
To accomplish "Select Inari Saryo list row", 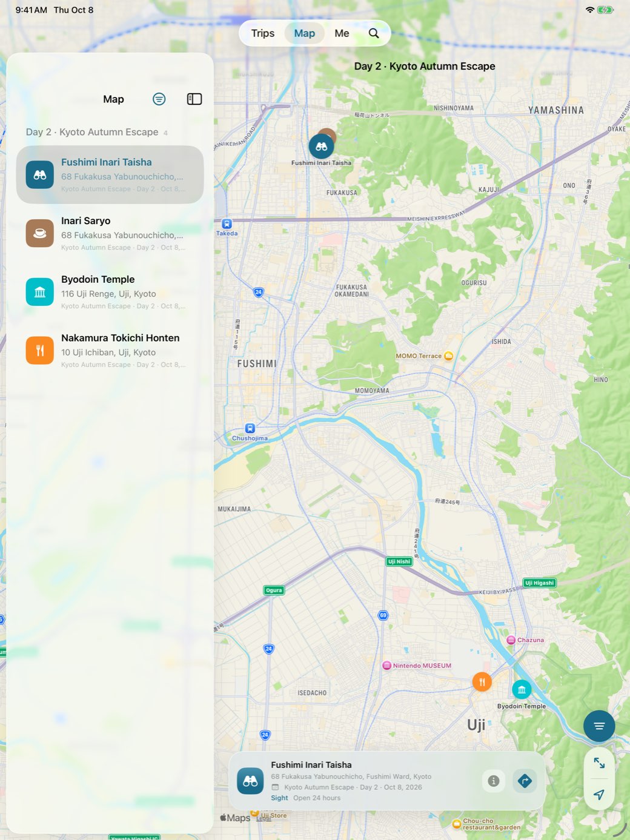I will click(110, 233).
